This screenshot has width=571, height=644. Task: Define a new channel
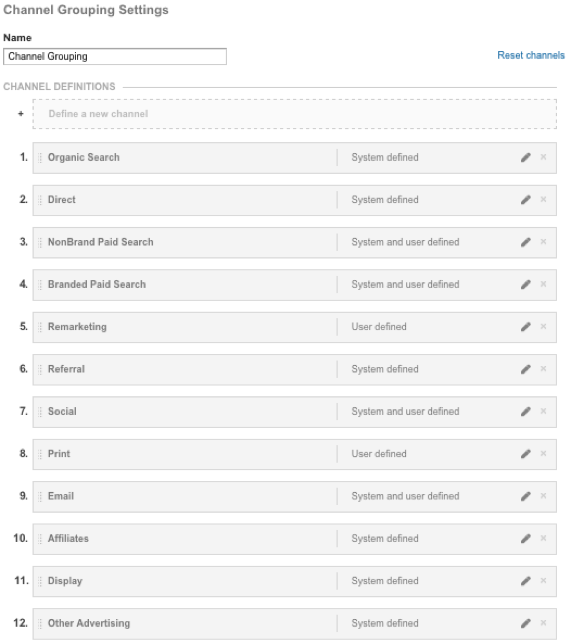tap(295, 114)
